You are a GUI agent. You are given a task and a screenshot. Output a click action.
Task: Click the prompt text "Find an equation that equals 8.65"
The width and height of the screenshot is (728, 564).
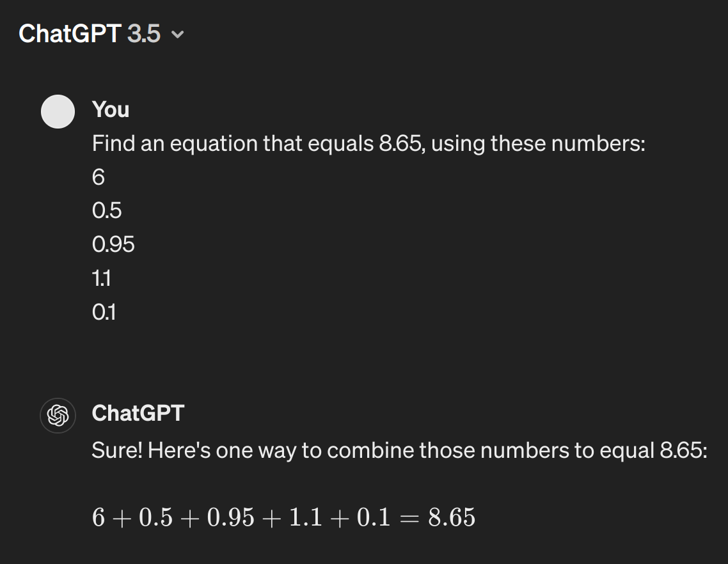257,143
